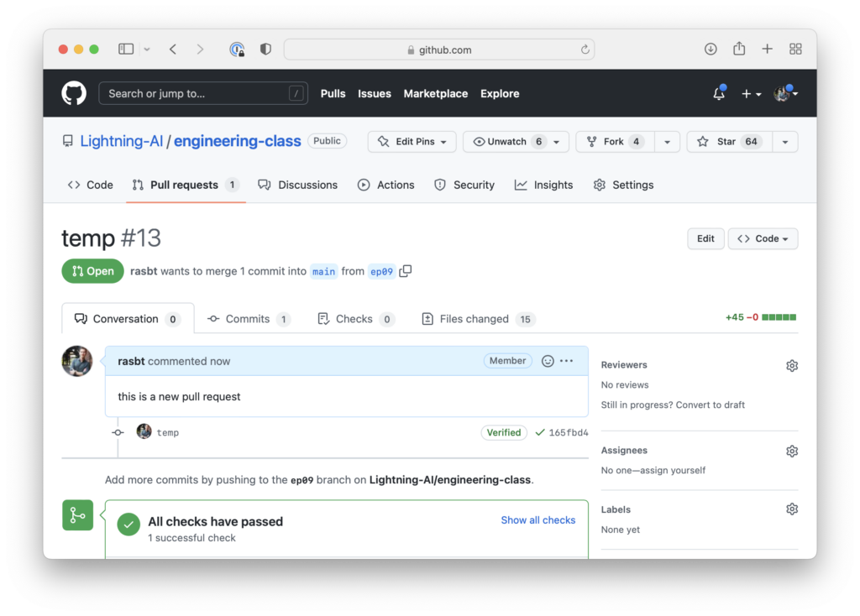Open the kebab menu on the comment

pyautogui.click(x=566, y=360)
